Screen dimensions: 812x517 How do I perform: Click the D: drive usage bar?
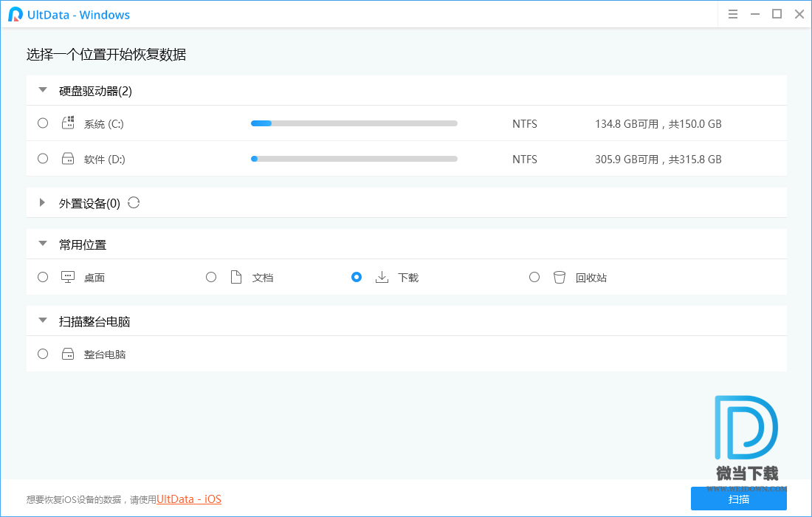(354, 159)
